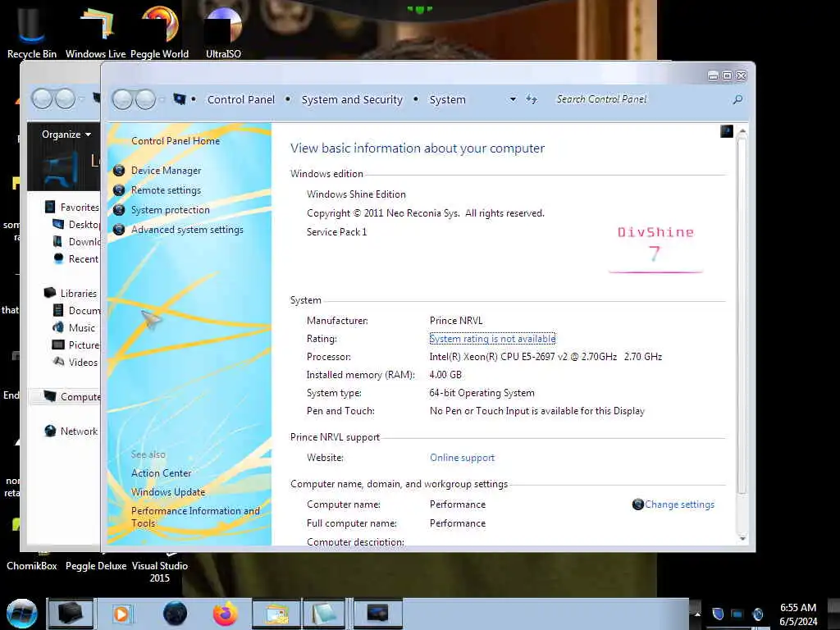Click the 4.00 GB memory value

[x=445, y=374]
